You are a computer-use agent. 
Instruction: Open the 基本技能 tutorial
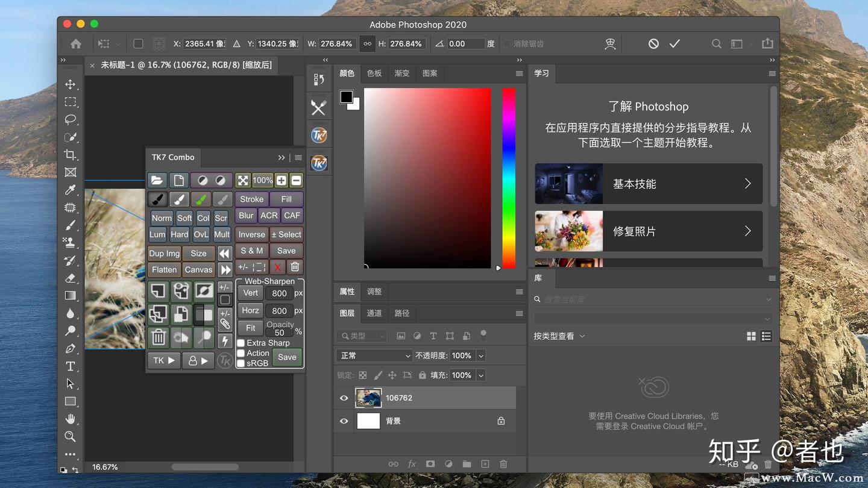pos(648,184)
